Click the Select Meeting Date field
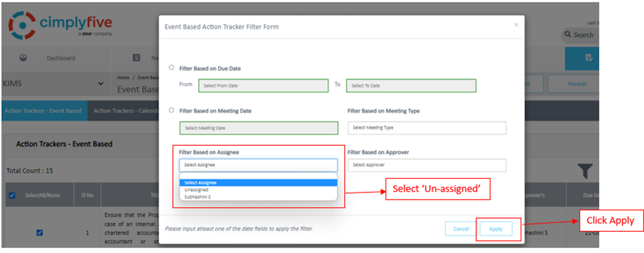644x253 pixels. point(259,128)
